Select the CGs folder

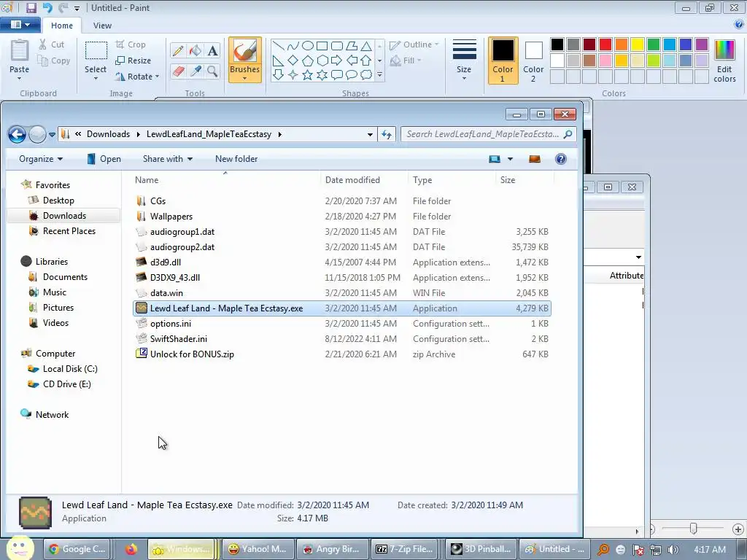click(341, 201)
